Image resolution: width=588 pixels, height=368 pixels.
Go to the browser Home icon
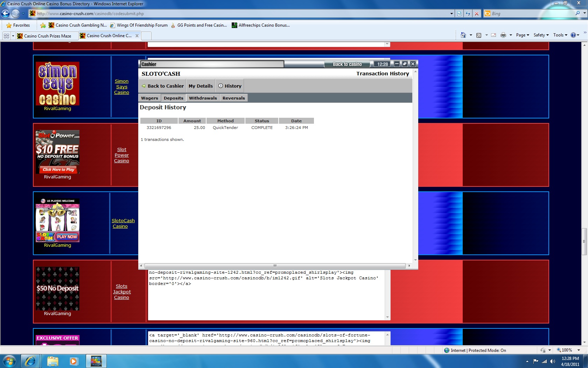(x=463, y=35)
